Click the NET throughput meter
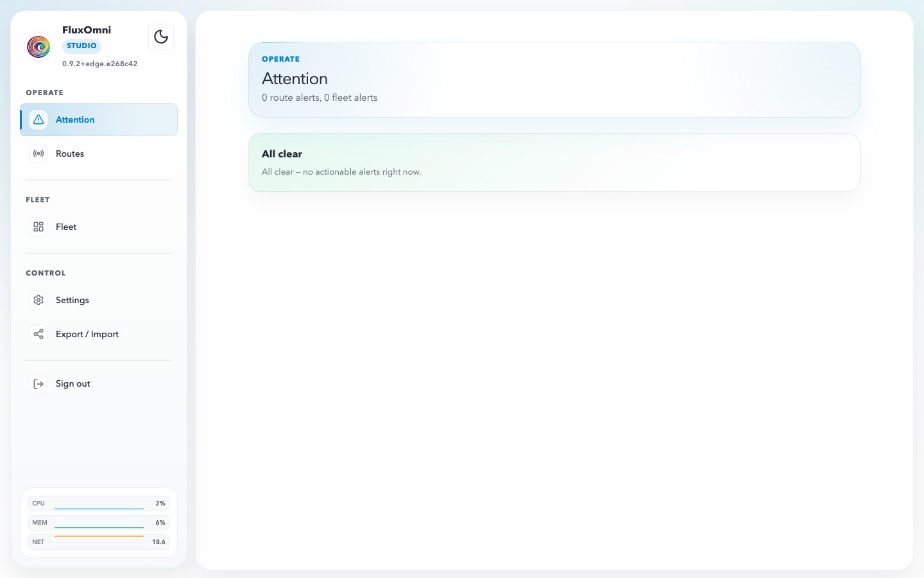The height and width of the screenshot is (578, 924). click(99, 542)
